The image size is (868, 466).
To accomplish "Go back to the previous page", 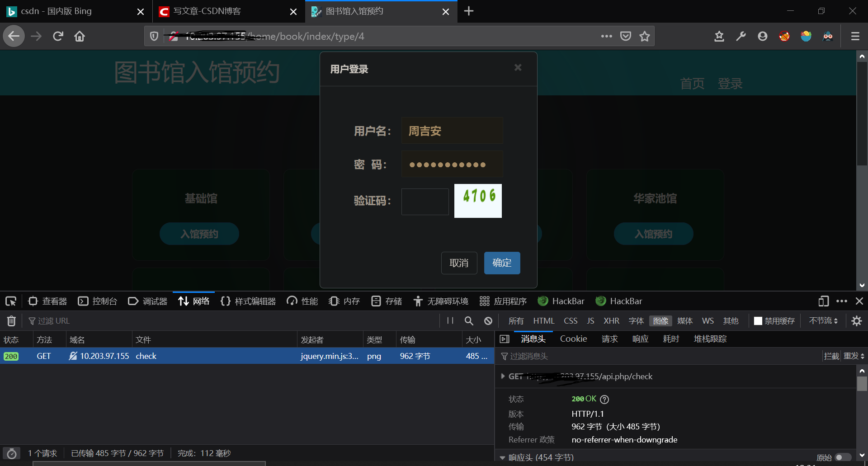I will click(14, 36).
